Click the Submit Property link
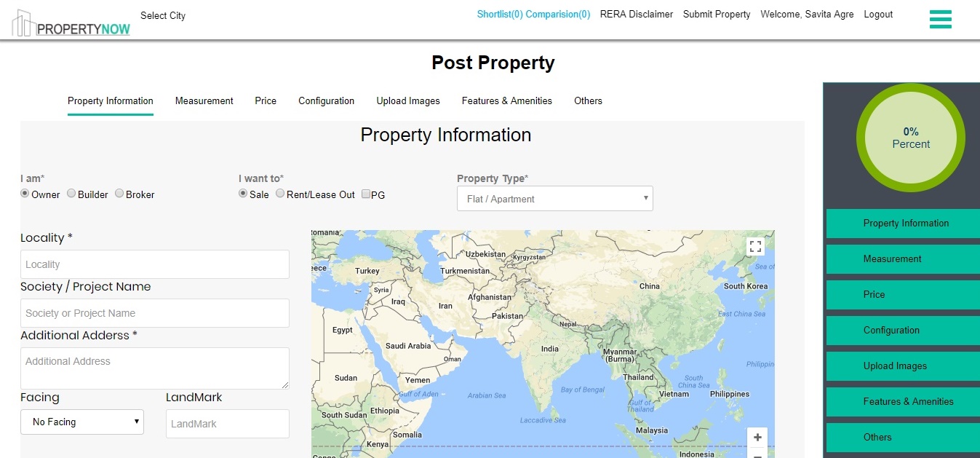The image size is (980, 458). 717,14
